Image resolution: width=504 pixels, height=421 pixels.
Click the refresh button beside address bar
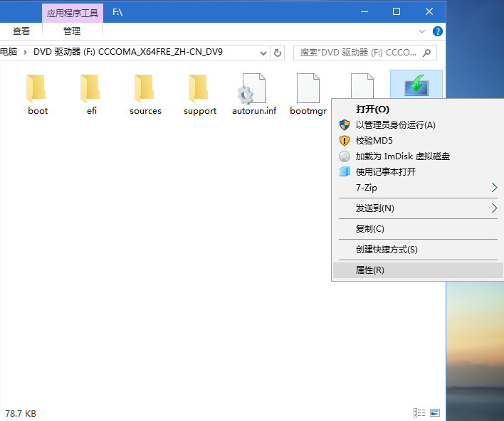[278, 53]
